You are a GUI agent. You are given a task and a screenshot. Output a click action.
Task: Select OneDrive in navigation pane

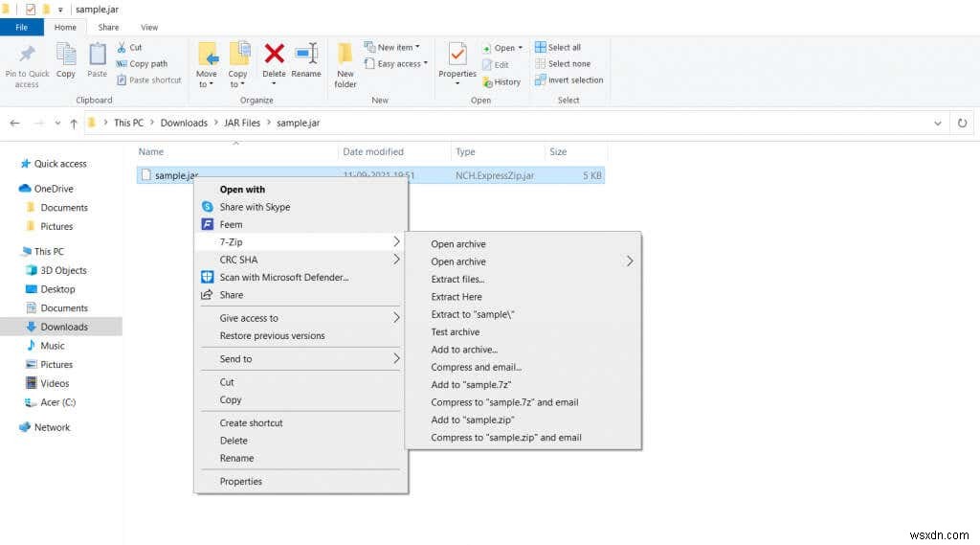(46, 189)
